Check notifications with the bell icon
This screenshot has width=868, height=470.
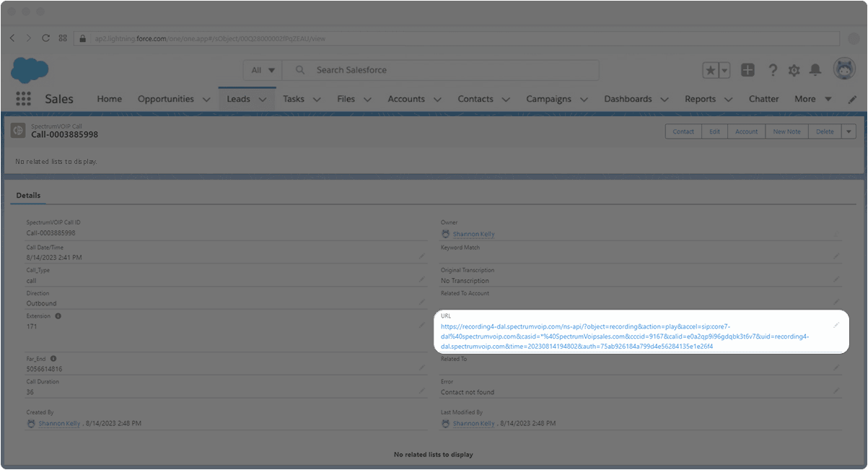[x=815, y=70]
